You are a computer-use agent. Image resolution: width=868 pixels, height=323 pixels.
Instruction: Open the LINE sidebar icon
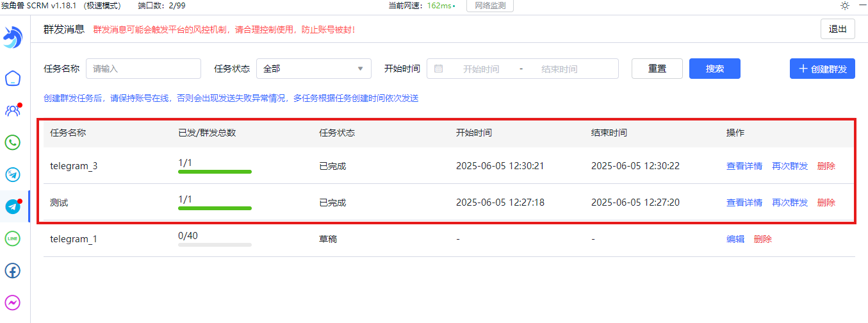(x=13, y=238)
